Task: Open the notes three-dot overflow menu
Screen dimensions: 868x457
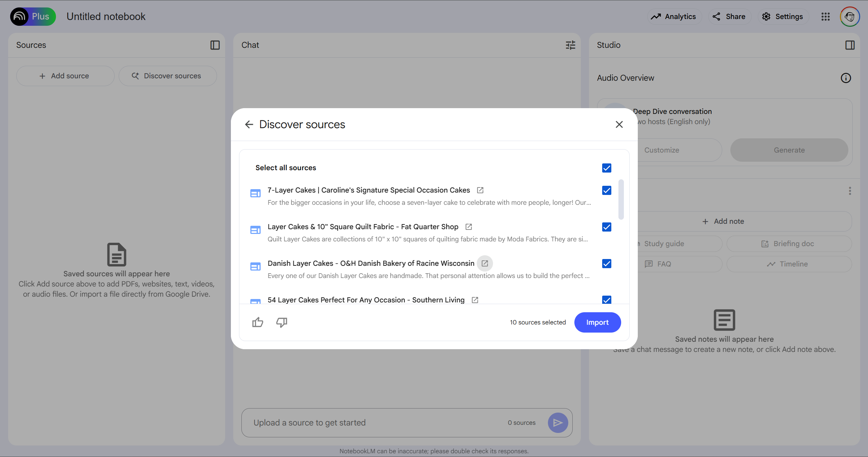Action: 850,191
